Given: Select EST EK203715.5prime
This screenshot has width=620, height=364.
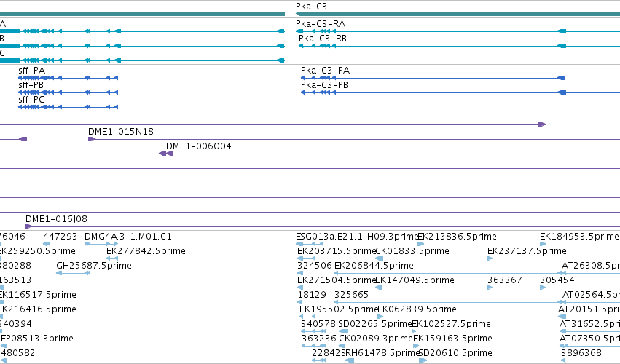Looking at the screenshot, I should [x=336, y=251].
